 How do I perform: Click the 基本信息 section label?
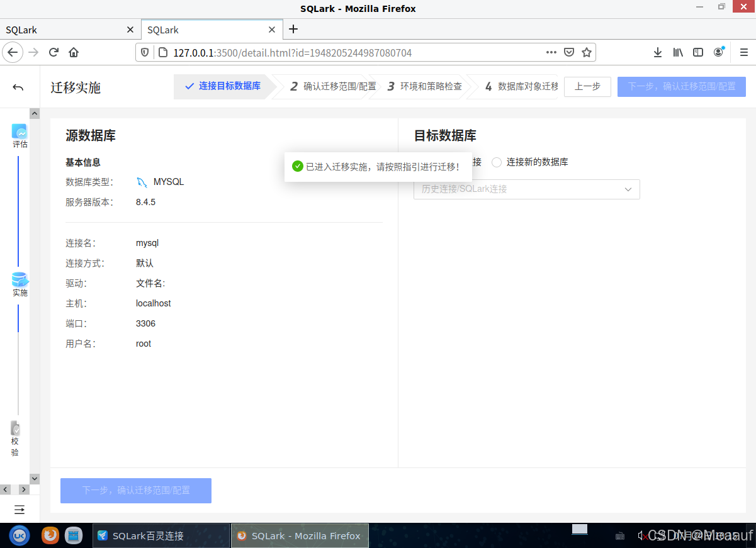coord(83,162)
